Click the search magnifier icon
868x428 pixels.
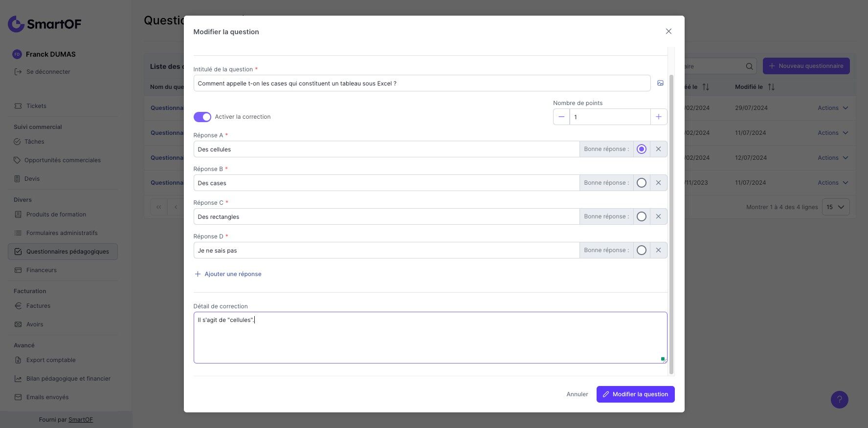click(749, 66)
